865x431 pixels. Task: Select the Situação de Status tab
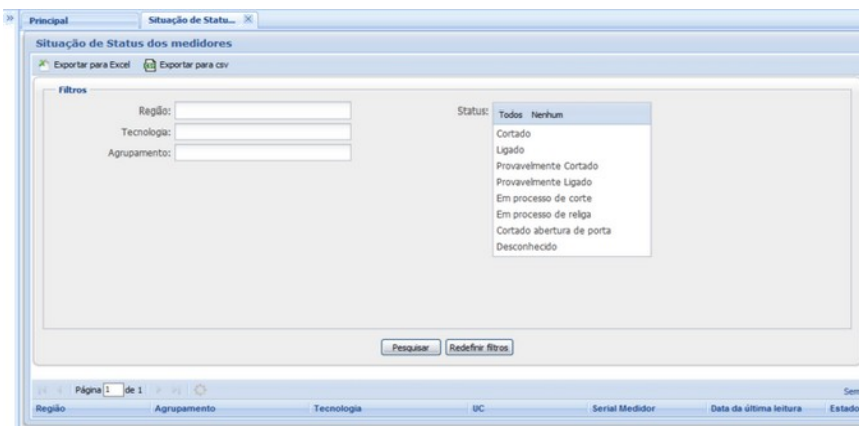tap(187, 20)
